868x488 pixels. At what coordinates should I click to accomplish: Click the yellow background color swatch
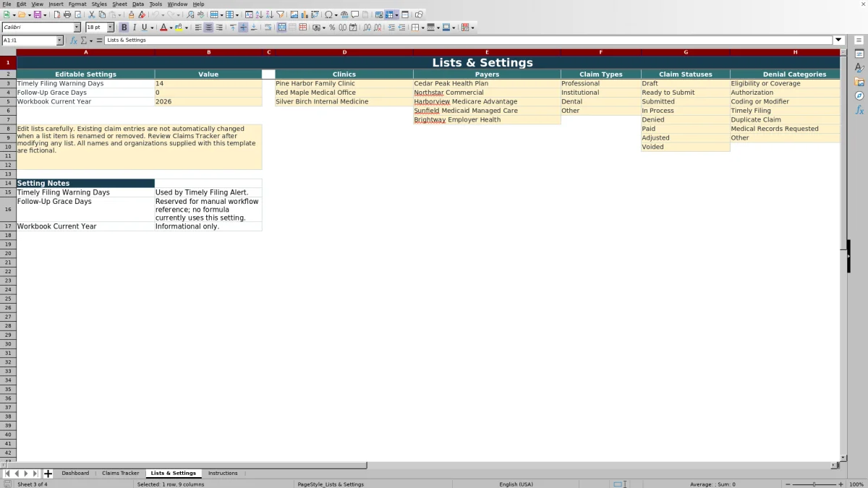click(179, 27)
